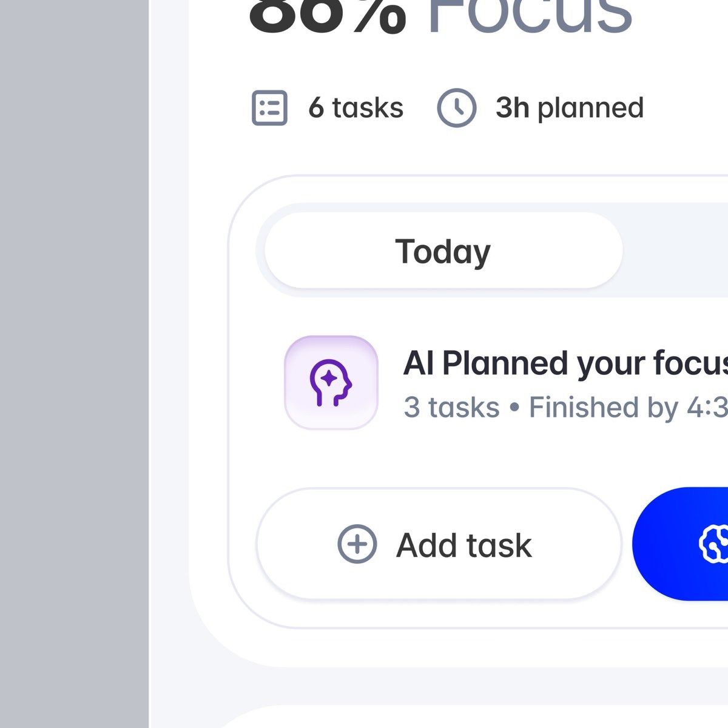Click the gray sidebar strip on the left
Viewport: 728px width, 728px height.
[x=74, y=364]
